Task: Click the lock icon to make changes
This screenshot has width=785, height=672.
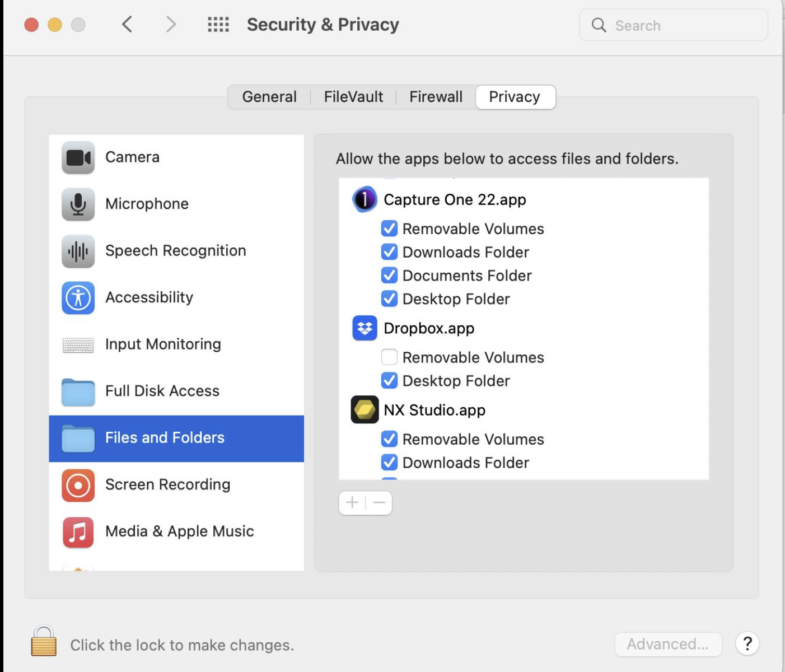Action: click(x=44, y=641)
